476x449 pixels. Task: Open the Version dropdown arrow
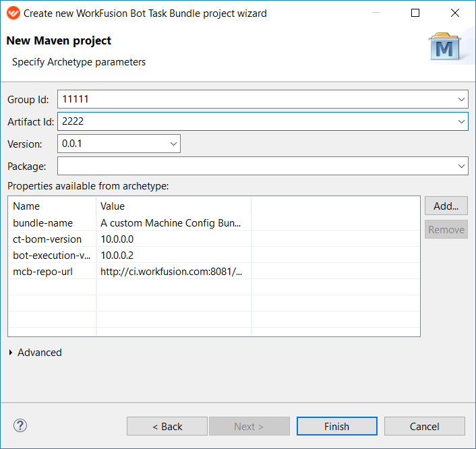[173, 144]
